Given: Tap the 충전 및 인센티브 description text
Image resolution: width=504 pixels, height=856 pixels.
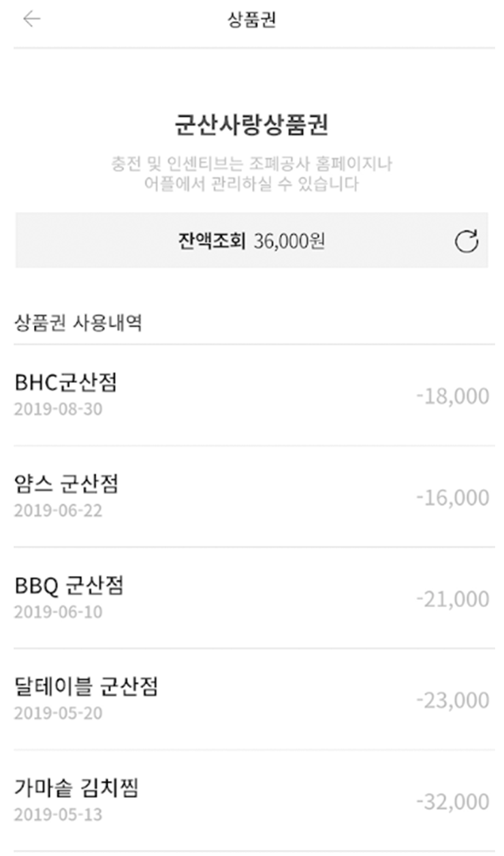Looking at the screenshot, I should [x=251, y=174].
